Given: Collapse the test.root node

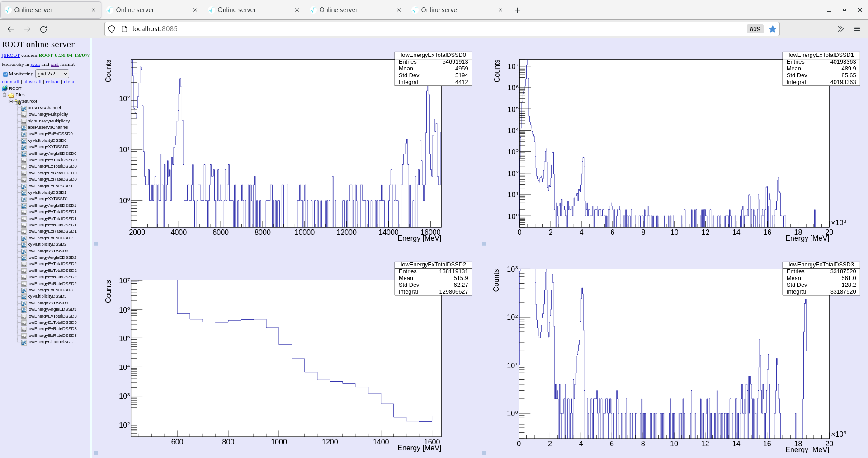Looking at the screenshot, I should pos(10,101).
